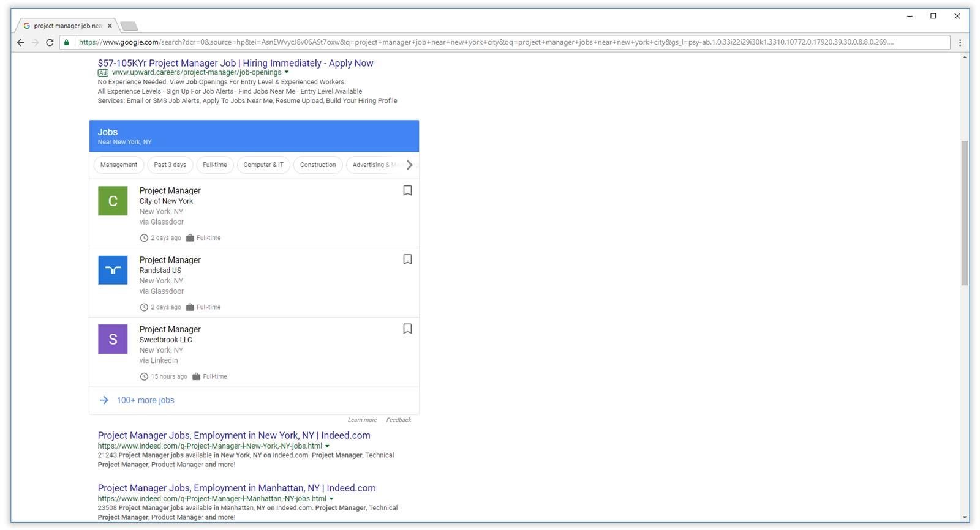Minimize the Chrome window
980x530 pixels.
pyautogui.click(x=910, y=16)
